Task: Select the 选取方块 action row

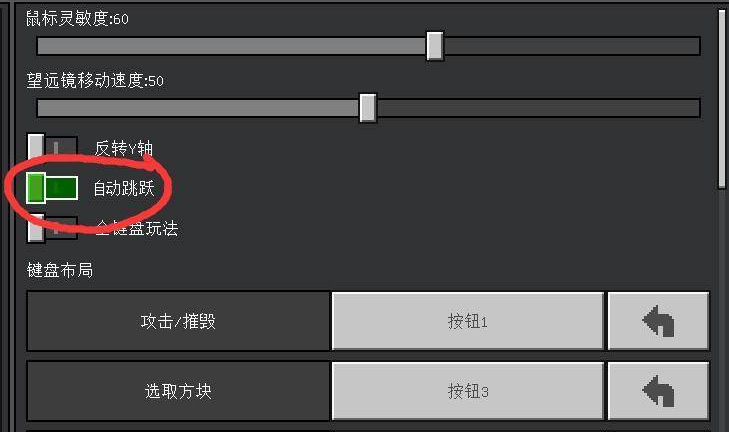Action: click(178, 391)
